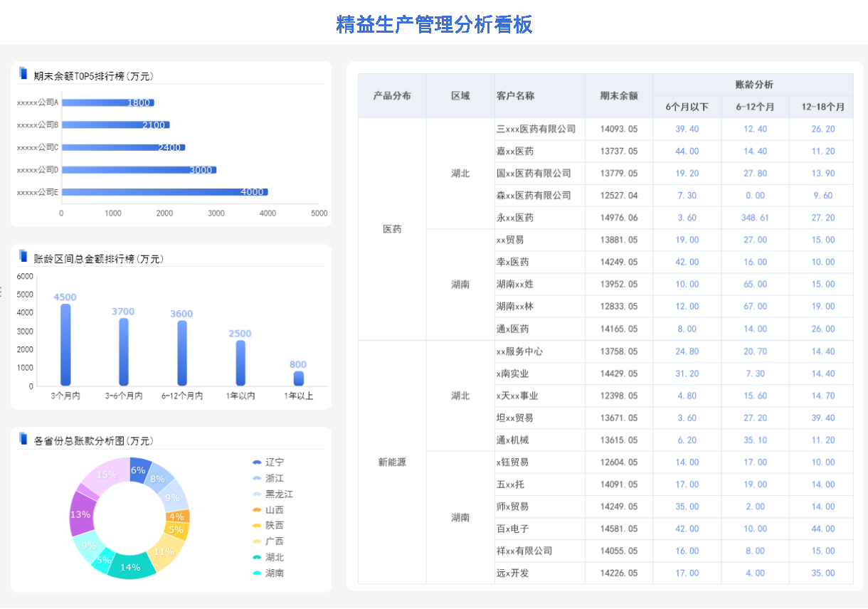Select the 3个月内 bar showing 4500

65,345
